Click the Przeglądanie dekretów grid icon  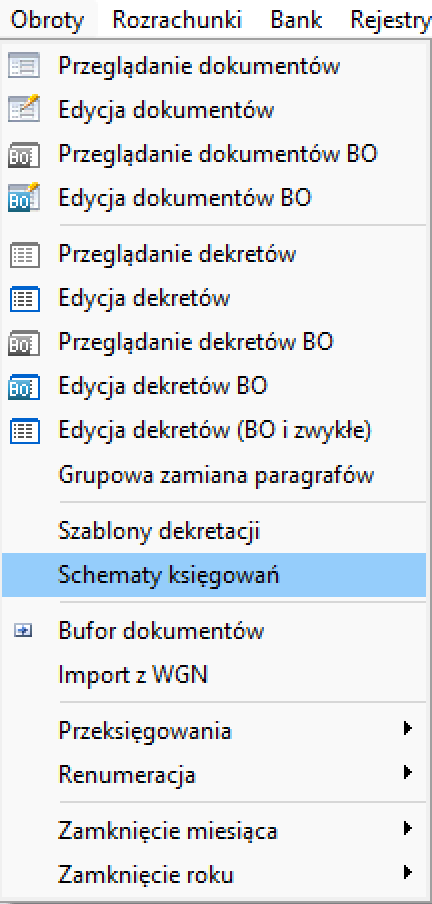click(25, 254)
